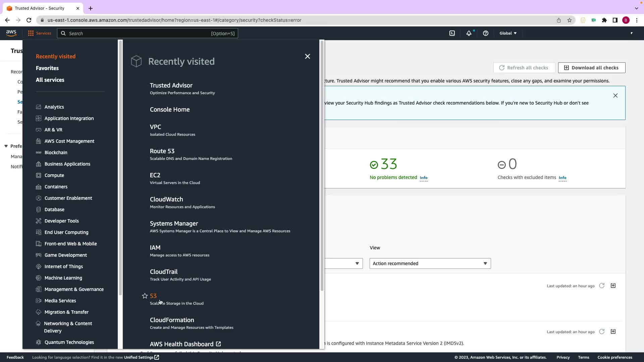Viewport: 644px width, 362px height.
Task: Close the Recently visited services panel
Action: [307, 56]
